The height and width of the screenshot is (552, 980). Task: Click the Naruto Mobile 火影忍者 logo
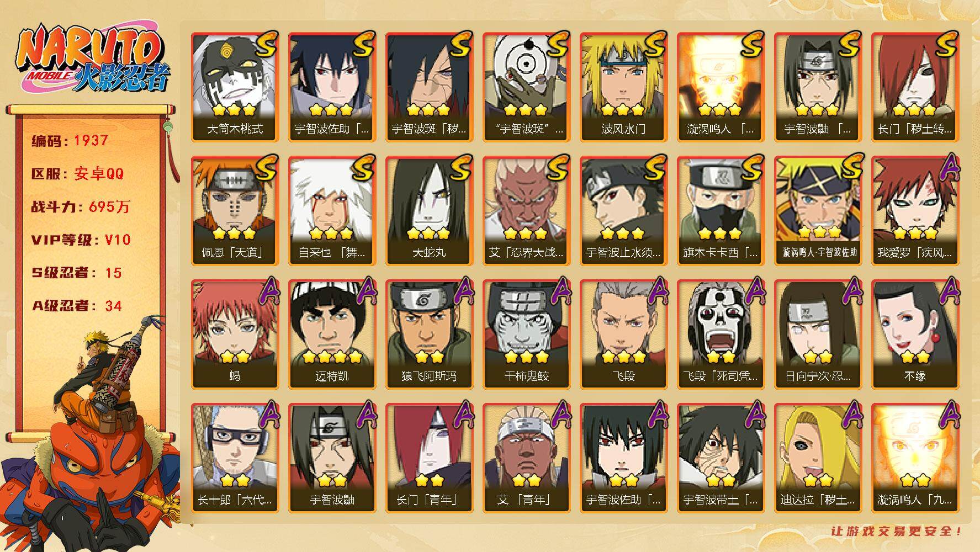(92, 59)
